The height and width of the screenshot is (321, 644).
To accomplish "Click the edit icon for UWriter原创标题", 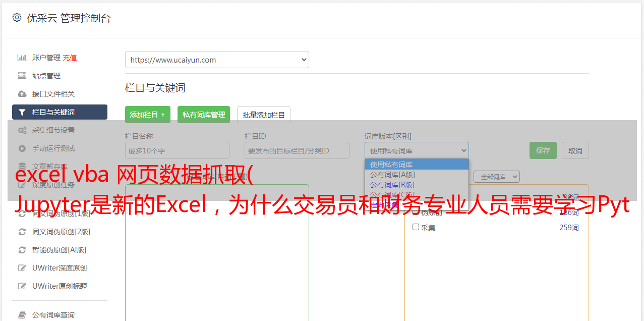I will point(22,286).
